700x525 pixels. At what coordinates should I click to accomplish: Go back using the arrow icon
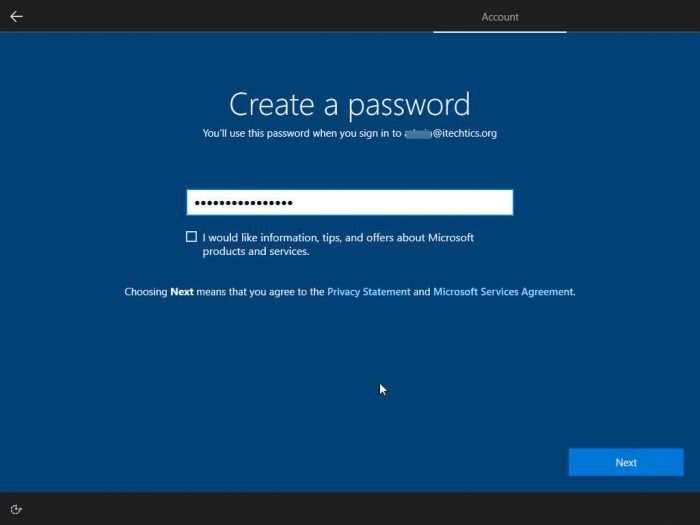pyautogui.click(x=17, y=17)
